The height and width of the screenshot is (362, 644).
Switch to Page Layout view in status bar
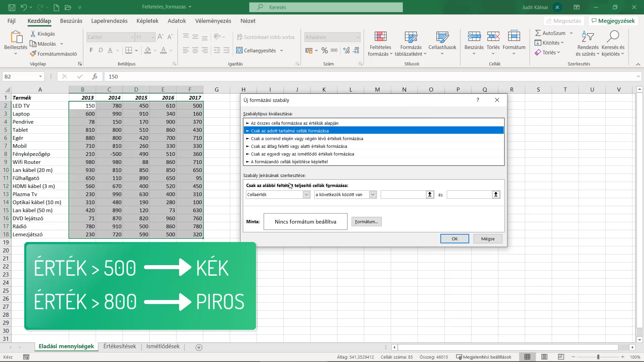[x=544, y=357]
